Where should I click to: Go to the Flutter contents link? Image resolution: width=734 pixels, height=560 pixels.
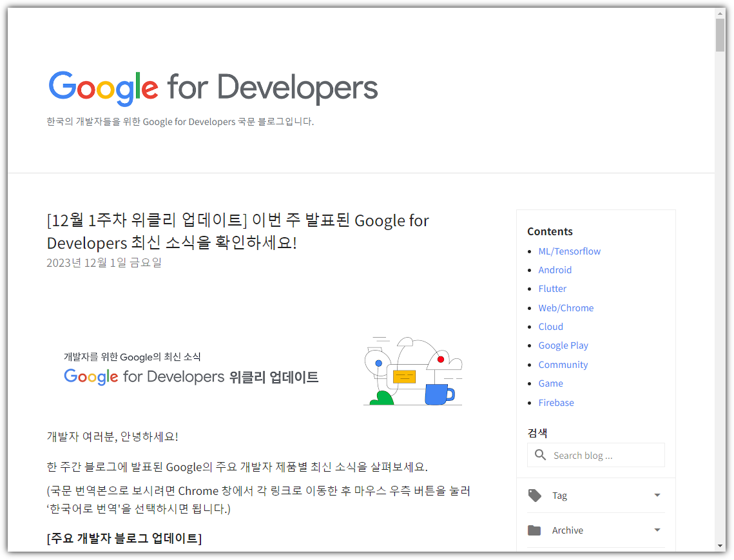coord(552,289)
